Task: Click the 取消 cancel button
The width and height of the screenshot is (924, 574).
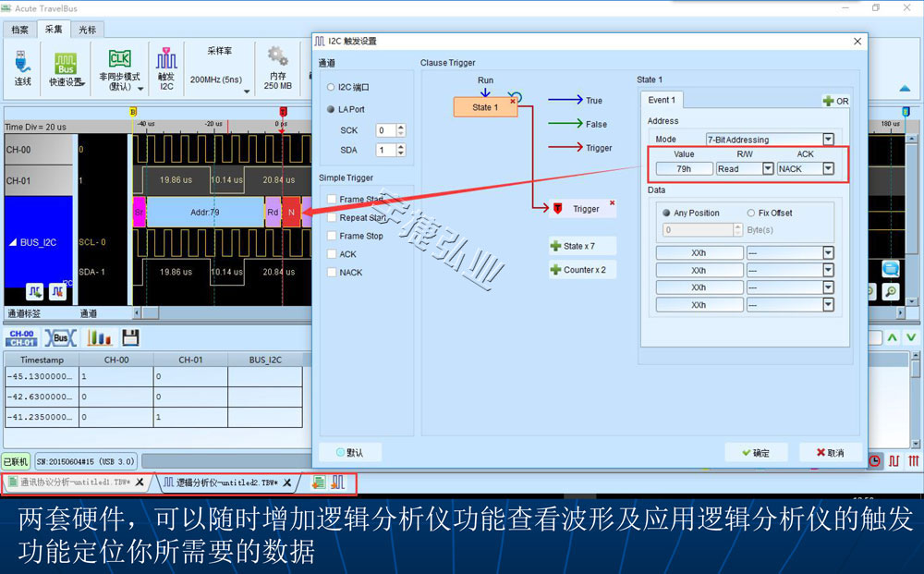Action: click(x=830, y=453)
